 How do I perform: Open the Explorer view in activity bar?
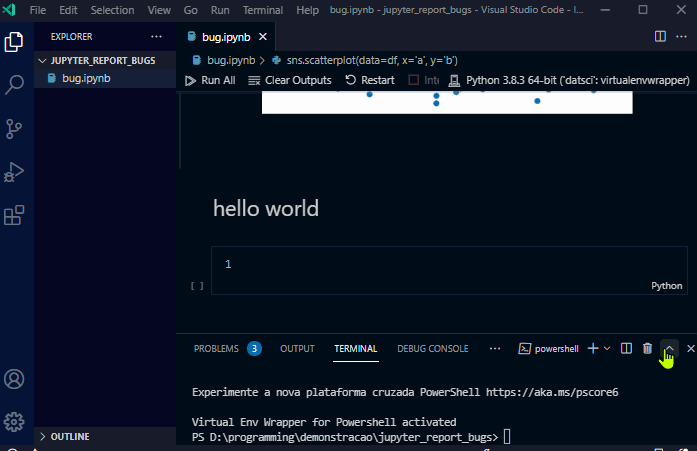point(14,42)
